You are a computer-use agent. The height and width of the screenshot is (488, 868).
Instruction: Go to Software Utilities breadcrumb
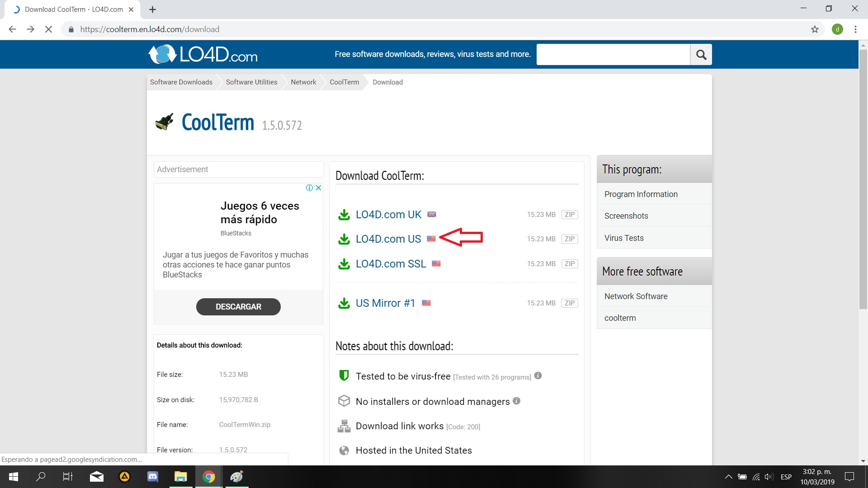251,82
